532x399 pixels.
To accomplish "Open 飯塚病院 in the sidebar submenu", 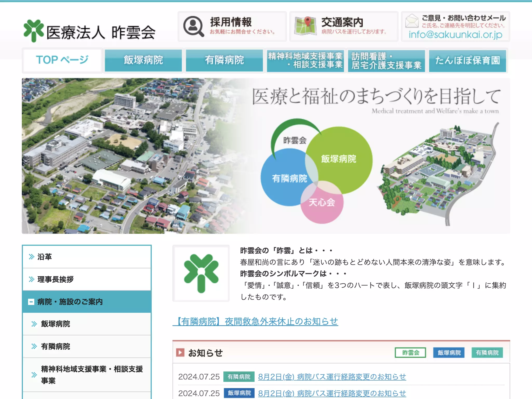I will point(87,324).
